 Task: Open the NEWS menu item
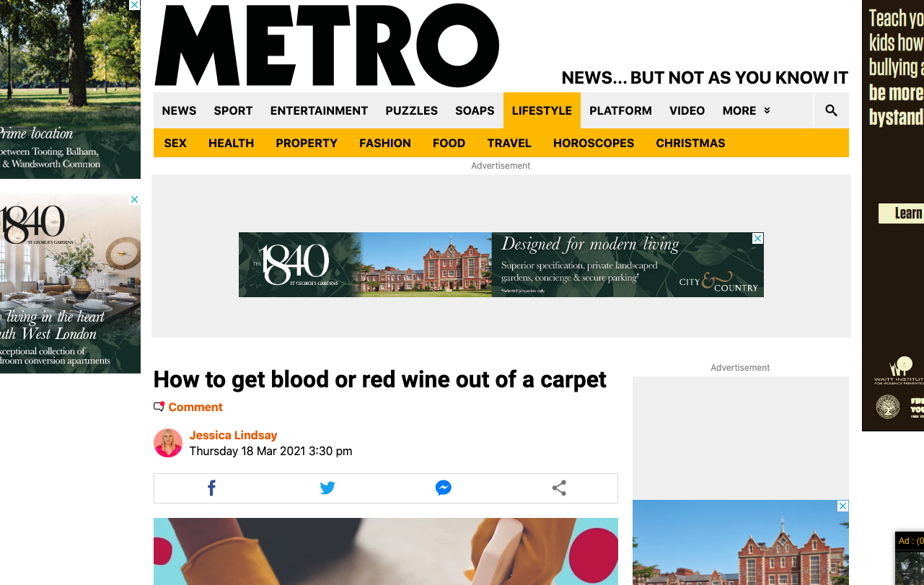point(178,110)
